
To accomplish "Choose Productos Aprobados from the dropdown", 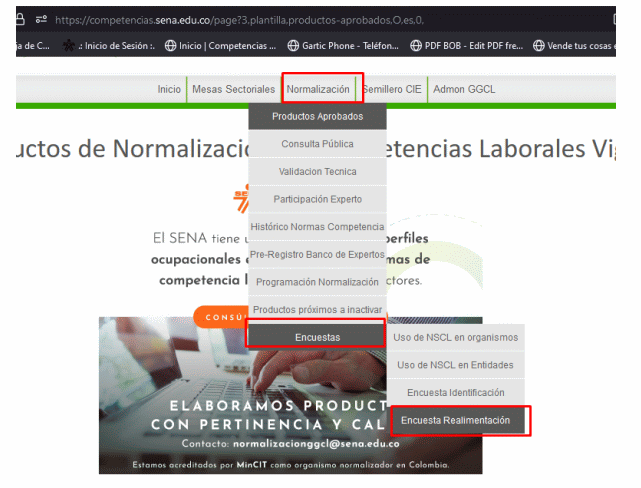I will point(317,116).
